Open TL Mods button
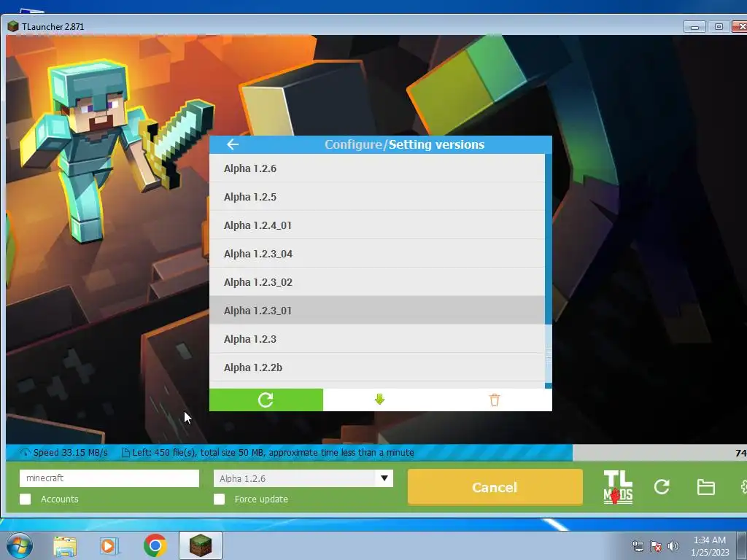This screenshot has width=747, height=560. point(618,487)
